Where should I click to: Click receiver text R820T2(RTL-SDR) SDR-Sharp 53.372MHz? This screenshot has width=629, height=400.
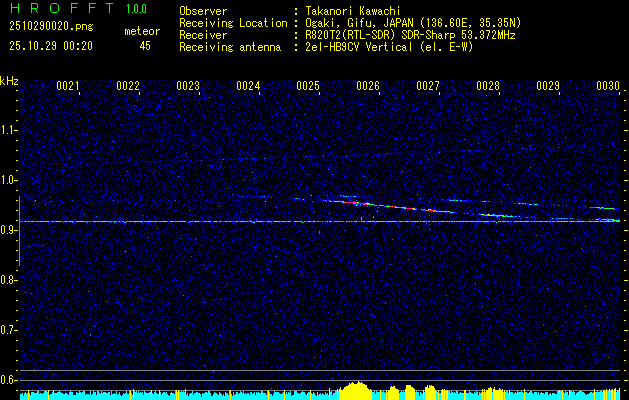pyautogui.click(x=410, y=35)
